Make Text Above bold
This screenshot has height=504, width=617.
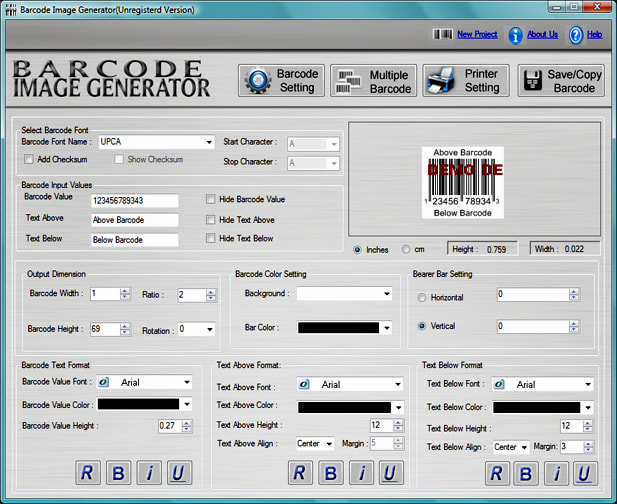(331, 473)
